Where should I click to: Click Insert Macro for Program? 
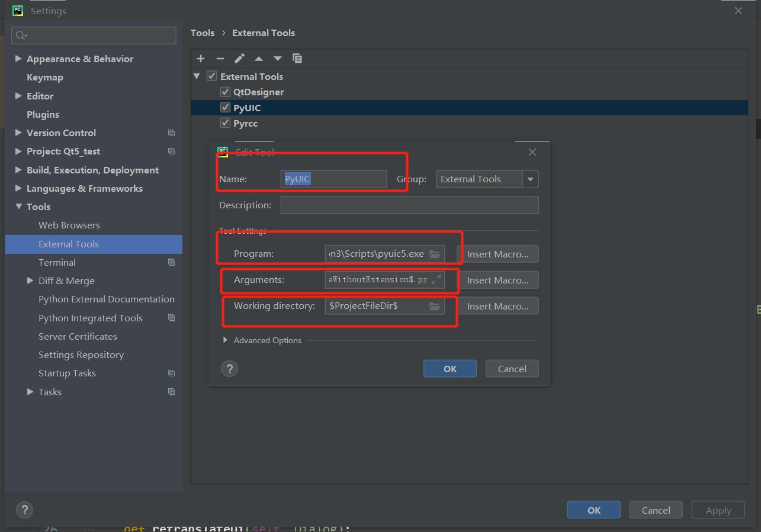pos(497,254)
